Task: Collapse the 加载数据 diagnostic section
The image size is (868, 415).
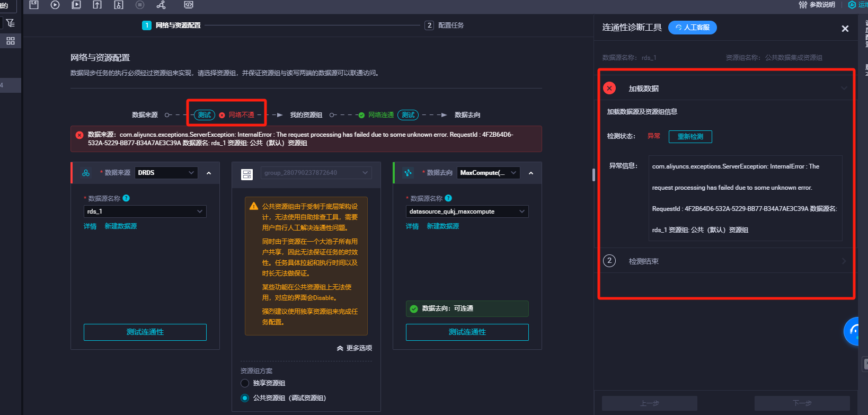Action: pyautogui.click(x=844, y=88)
